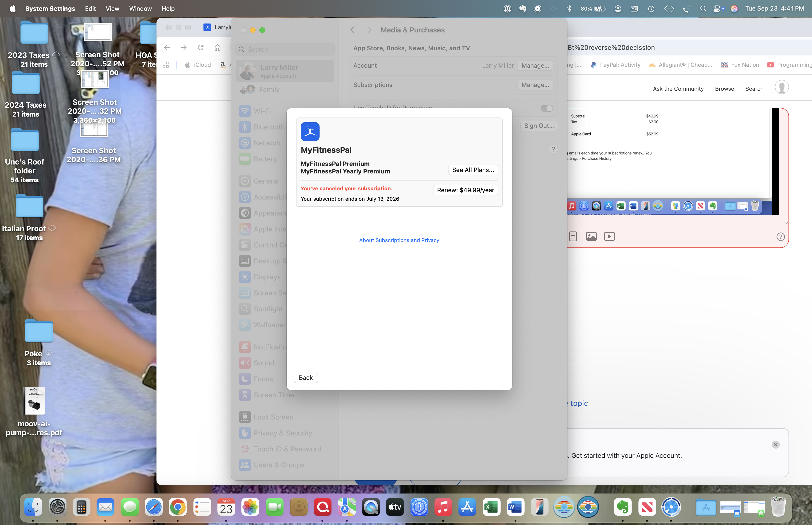
Task: Open Safari from the Dock
Action: 154,507
